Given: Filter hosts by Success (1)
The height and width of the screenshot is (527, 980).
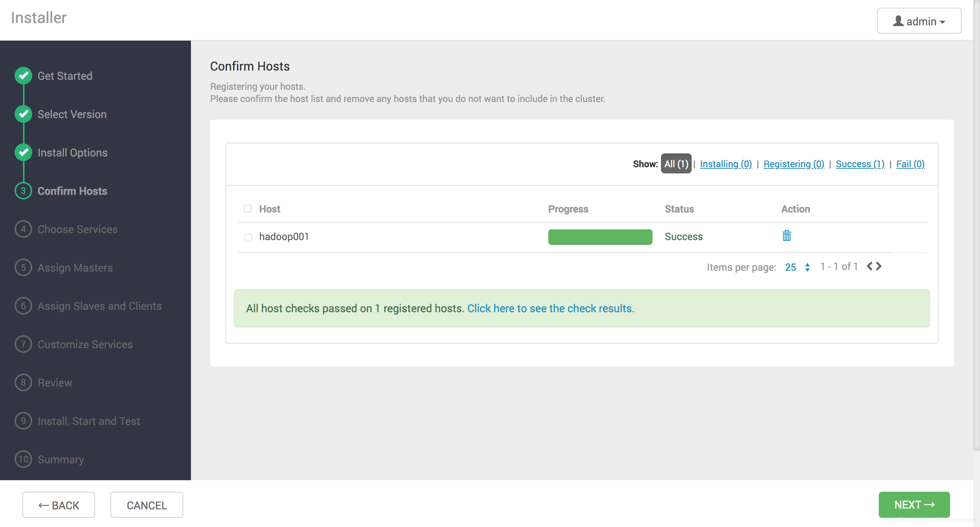Looking at the screenshot, I should [860, 164].
